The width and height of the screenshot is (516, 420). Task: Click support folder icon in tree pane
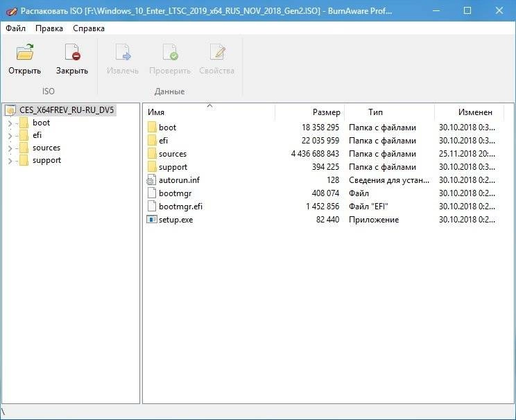point(24,161)
